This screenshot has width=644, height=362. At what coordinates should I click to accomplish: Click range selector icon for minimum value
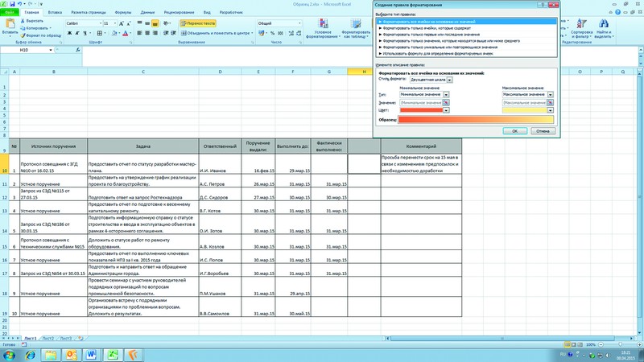[446, 103]
